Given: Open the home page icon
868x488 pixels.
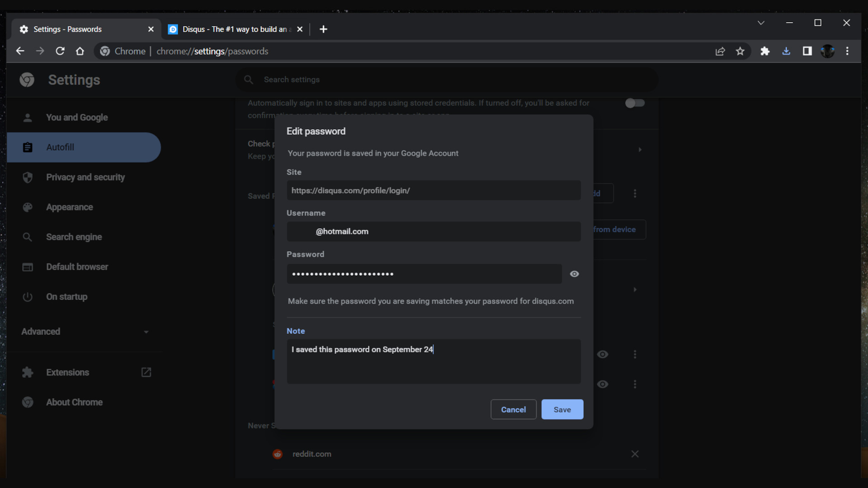Looking at the screenshot, I should click(x=80, y=51).
